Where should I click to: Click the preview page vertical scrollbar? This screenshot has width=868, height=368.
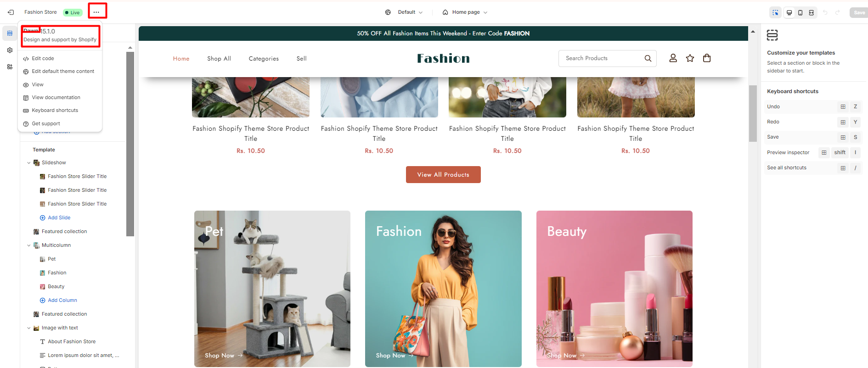(x=753, y=113)
